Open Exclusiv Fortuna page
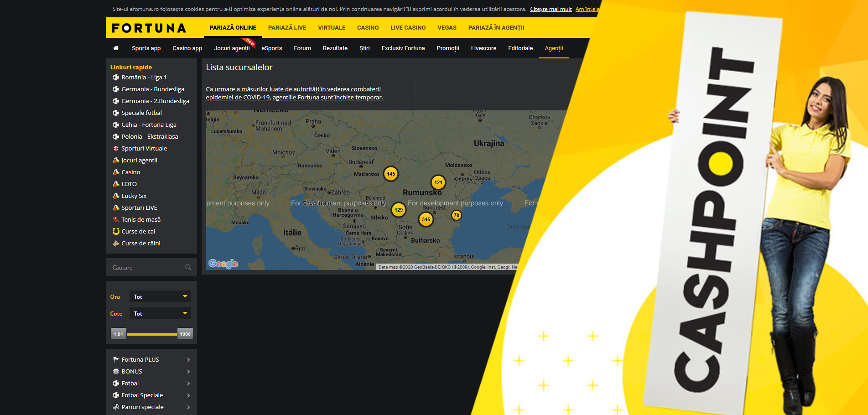 point(403,48)
